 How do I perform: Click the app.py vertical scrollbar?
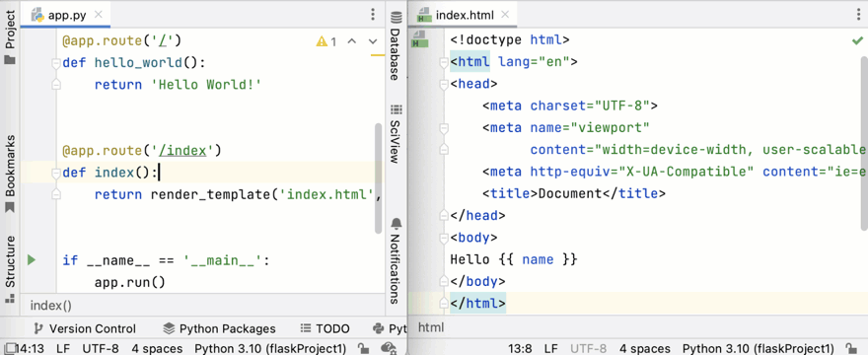click(x=379, y=178)
